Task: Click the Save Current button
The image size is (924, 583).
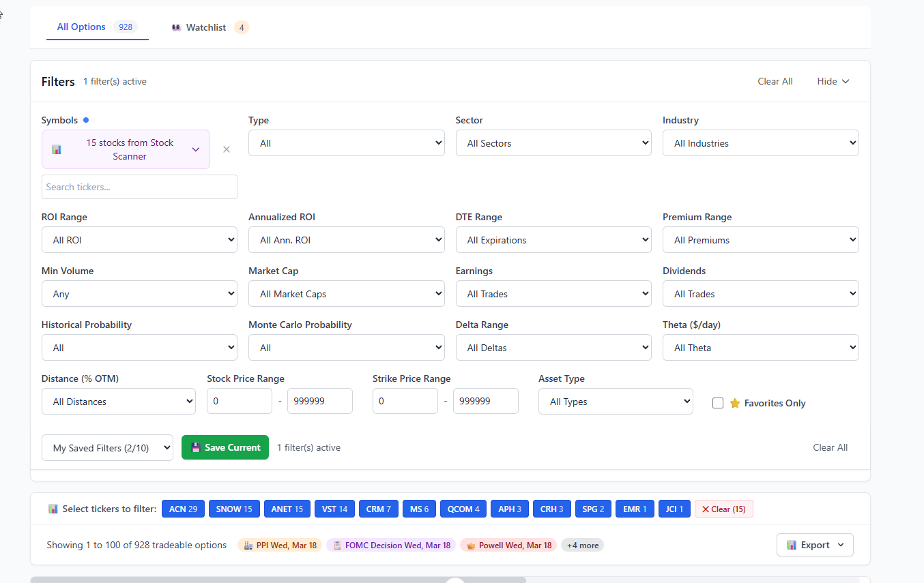Action: click(x=225, y=448)
